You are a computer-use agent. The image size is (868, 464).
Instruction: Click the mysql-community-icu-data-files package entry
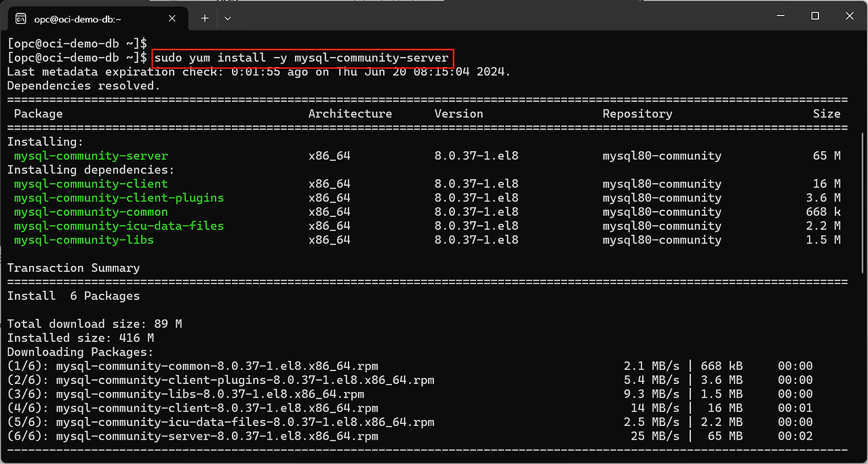pyautogui.click(x=119, y=226)
